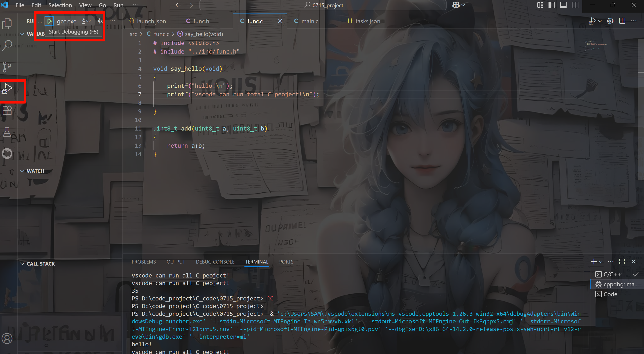Switch to PROBLEMS panel tab
Screen dimensions: 644x354
point(144,262)
